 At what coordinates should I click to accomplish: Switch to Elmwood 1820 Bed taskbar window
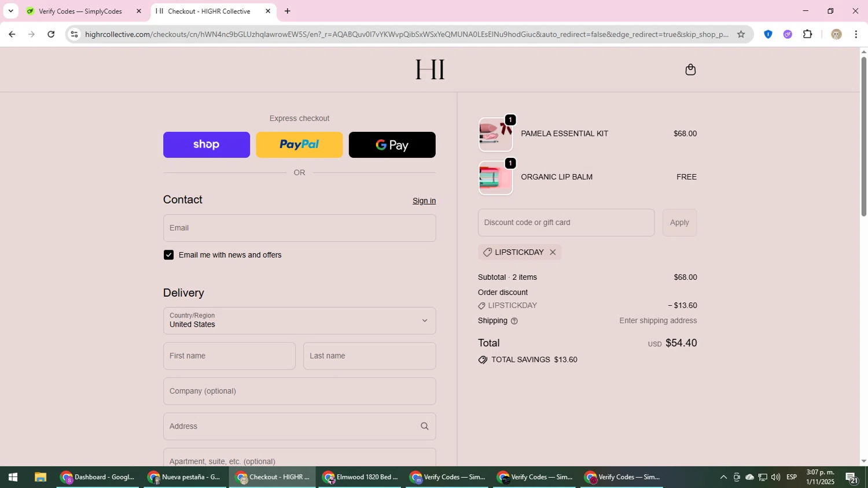pyautogui.click(x=359, y=477)
